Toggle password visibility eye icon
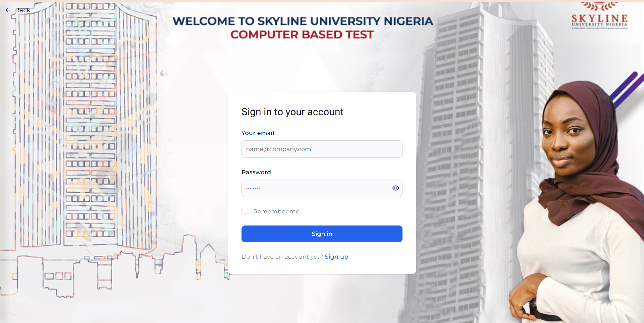The width and height of the screenshot is (644, 323). [x=396, y=188]
